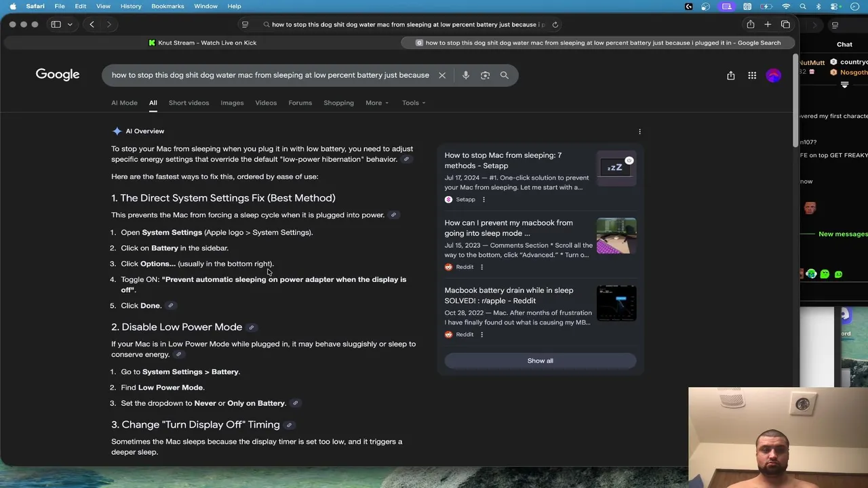
Task: Submit search with the magnifier icon
Action: pos(505,75)
